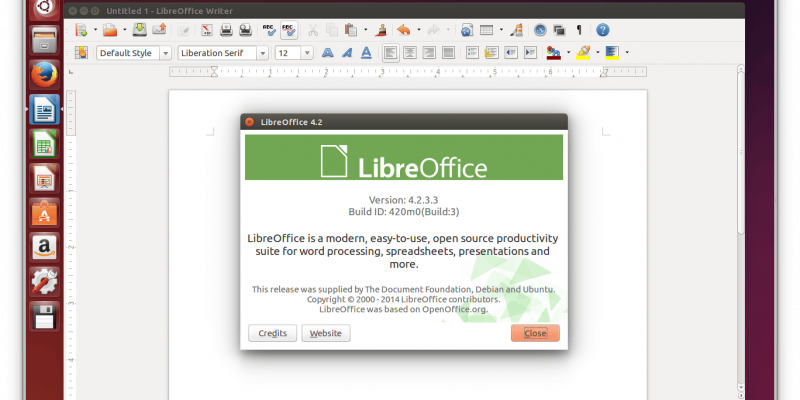Run the Spelling and Grammar check

click(x=269, y=30)
